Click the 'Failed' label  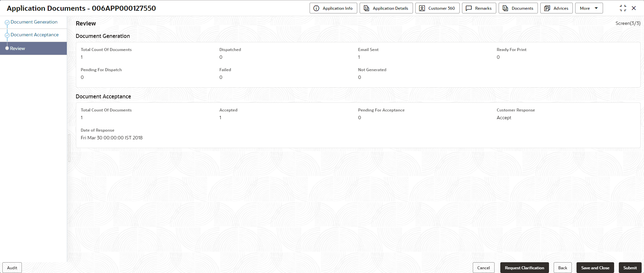point(225,70)
